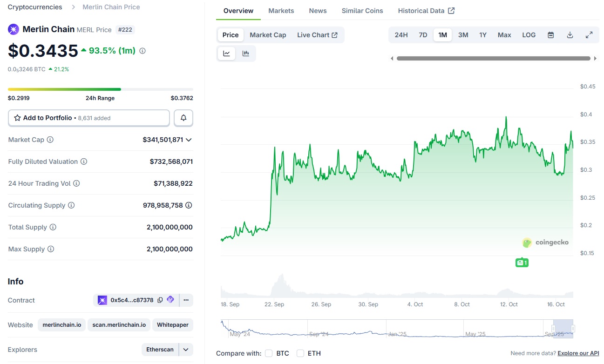The height and width of the screenshot is (364, 604).
Task: Show 24 Hour Trading Vol info icon
Action: (76, 183)
